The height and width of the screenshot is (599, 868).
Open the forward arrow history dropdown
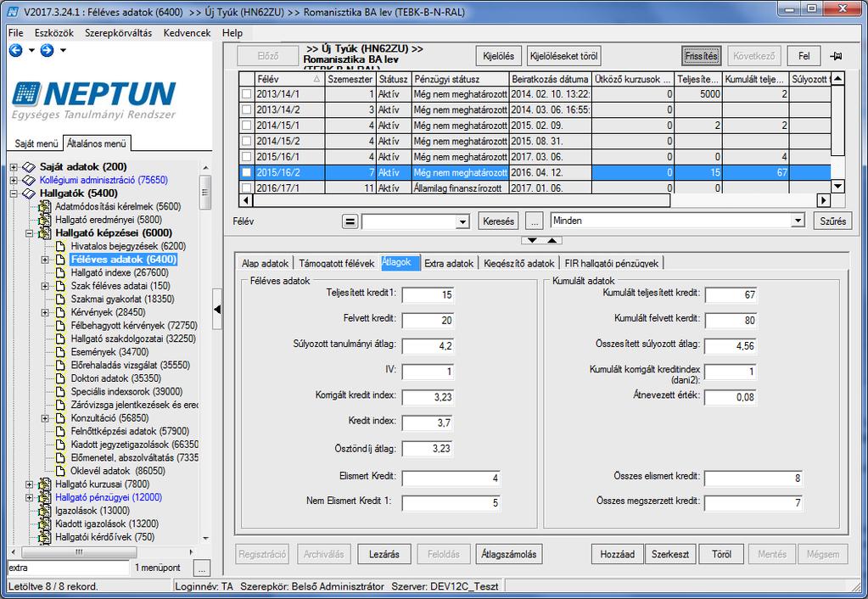pos(63,50)
